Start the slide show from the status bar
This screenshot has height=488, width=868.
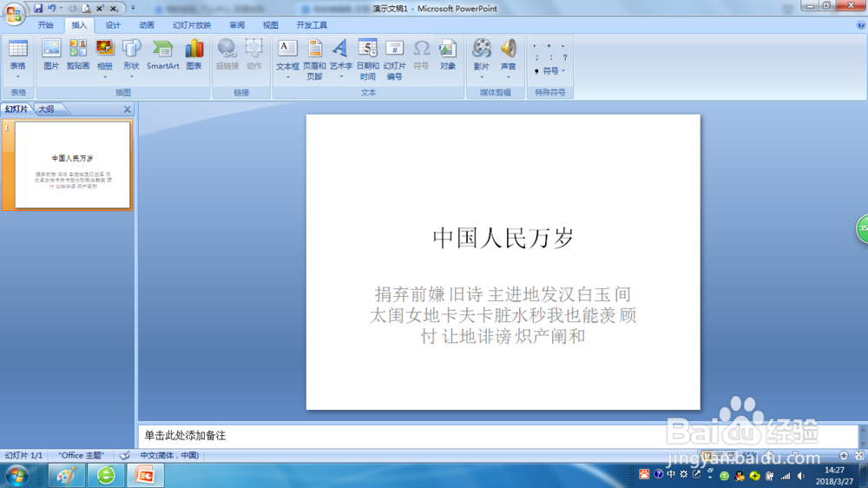click(x=731, y=455)
